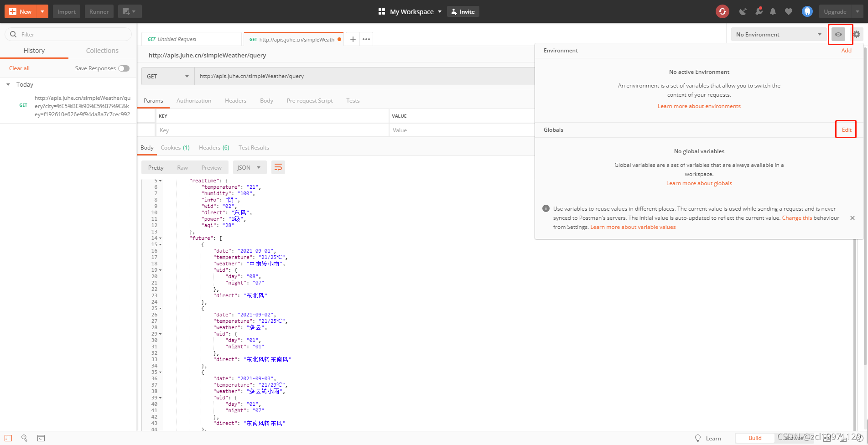The image size is (868, 445).
Task: Open the My Workspace dropdown
Action: tap(416, 11)
